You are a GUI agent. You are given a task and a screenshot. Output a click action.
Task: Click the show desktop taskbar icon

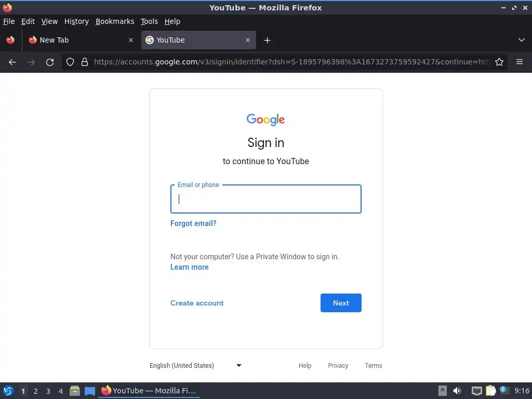90,391
